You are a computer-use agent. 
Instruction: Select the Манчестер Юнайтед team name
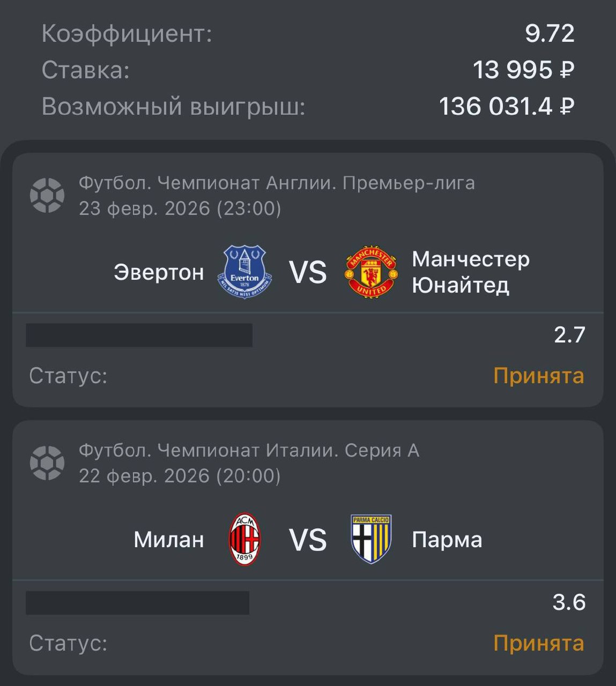470,272
